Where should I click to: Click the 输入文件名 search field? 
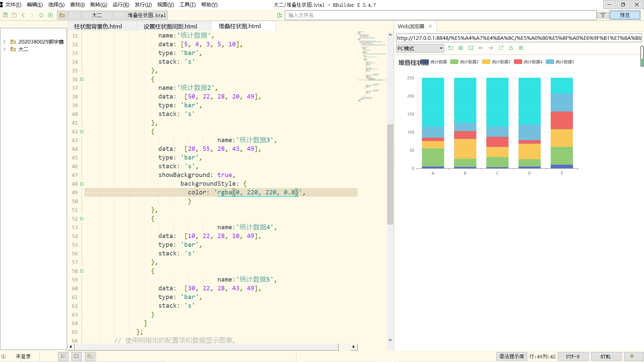click(441, 15)
